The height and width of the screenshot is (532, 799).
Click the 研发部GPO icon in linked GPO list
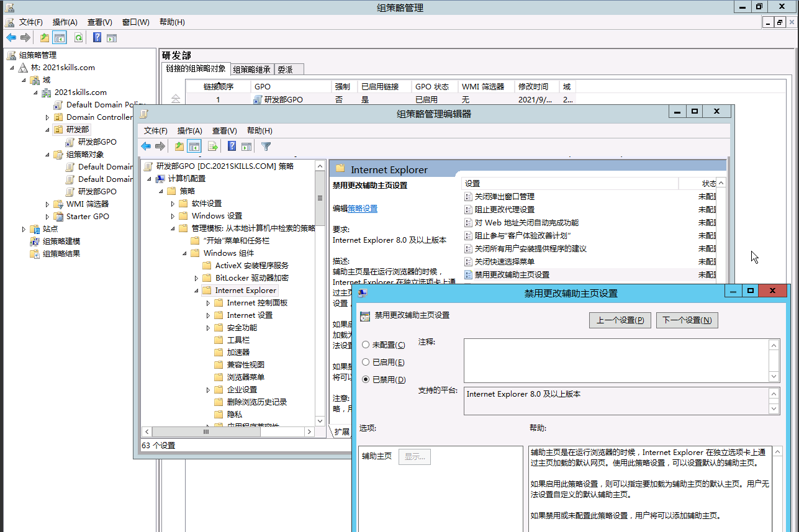(x=258, y=99)
